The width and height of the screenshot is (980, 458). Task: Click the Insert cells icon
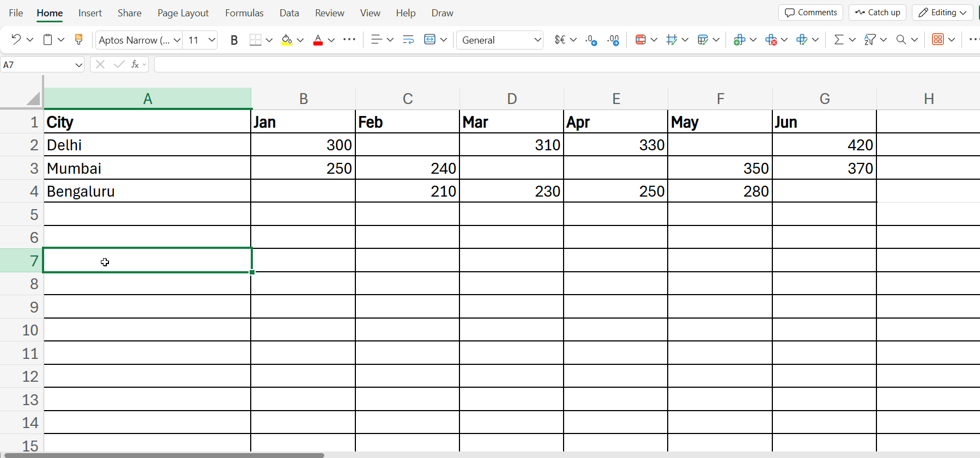coord(739,40)
